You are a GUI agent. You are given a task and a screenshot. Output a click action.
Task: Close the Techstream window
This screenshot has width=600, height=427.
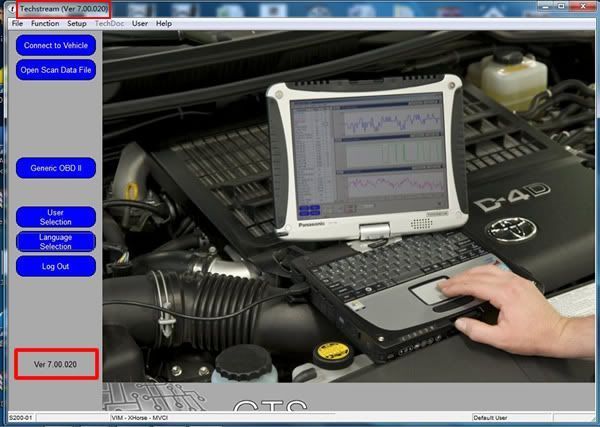pyautogui.click(x=582, y=7)
